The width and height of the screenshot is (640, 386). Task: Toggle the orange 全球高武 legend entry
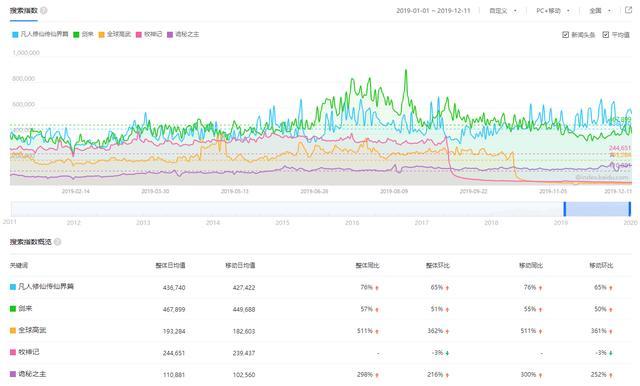(115, 34)
